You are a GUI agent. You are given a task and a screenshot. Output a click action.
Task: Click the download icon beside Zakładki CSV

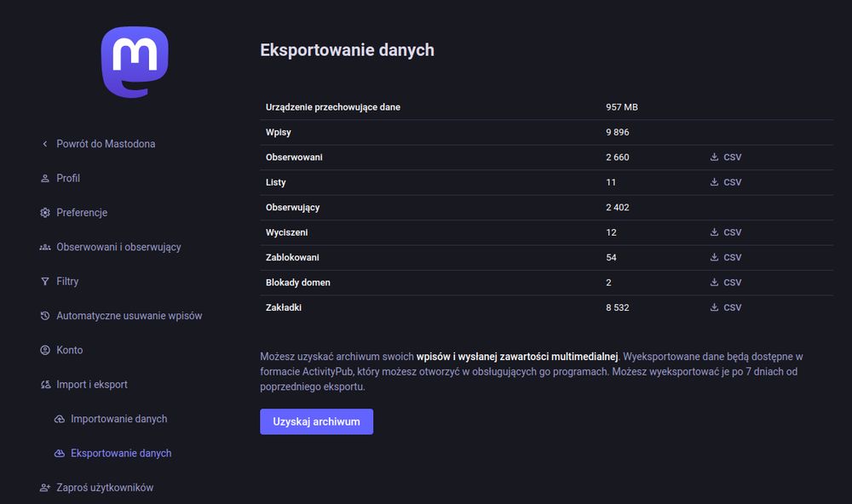[x=713, y=307]
